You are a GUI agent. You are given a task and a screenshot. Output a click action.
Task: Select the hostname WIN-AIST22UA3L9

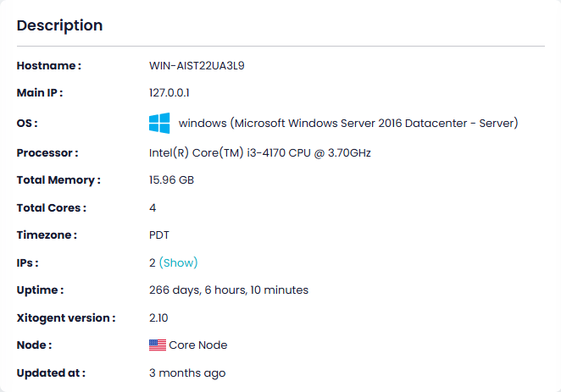pyautogui.click(x=197, y=65)
